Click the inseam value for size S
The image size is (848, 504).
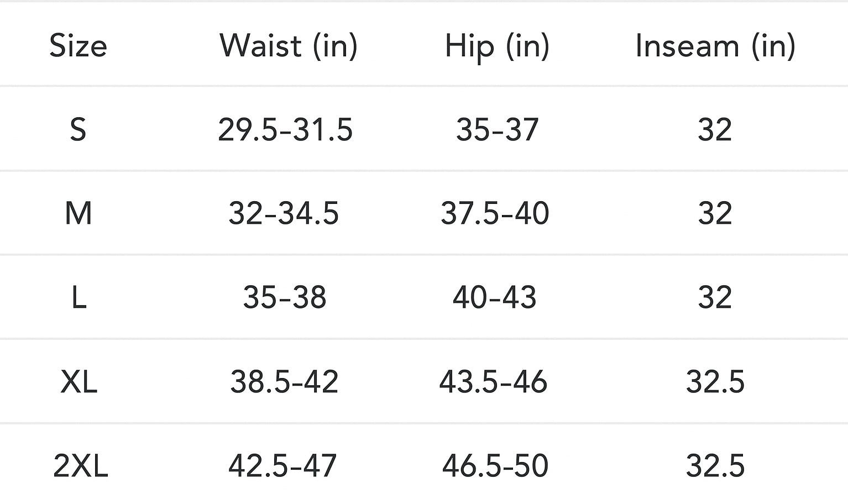tap(715, 130)
